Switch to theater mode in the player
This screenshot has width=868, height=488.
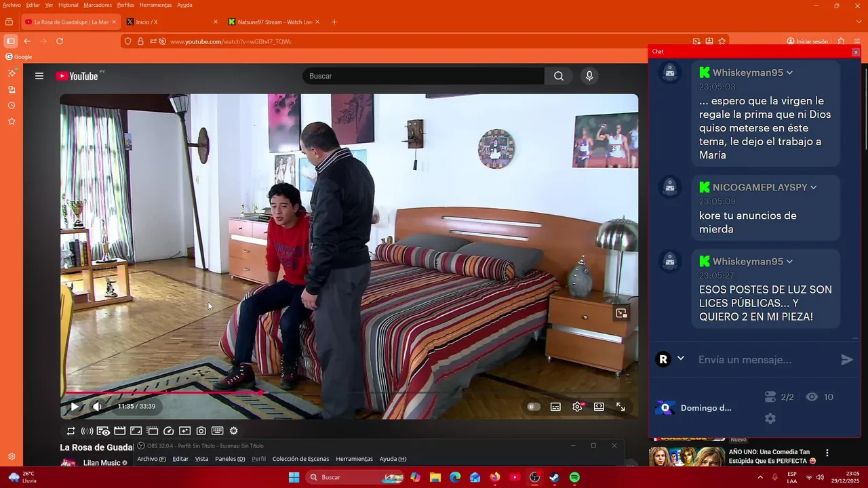click(599, 407)
